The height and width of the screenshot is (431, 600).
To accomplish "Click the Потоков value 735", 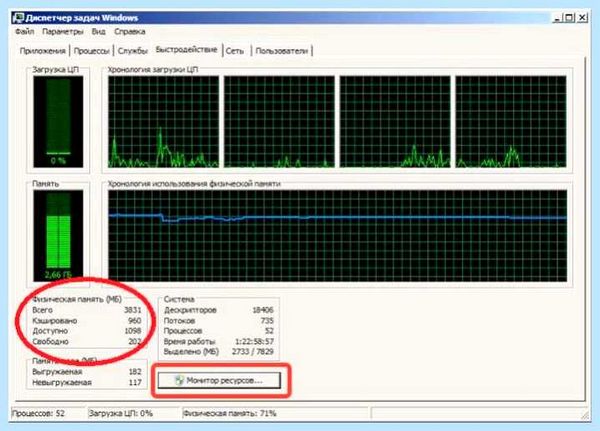I will 267,320.
